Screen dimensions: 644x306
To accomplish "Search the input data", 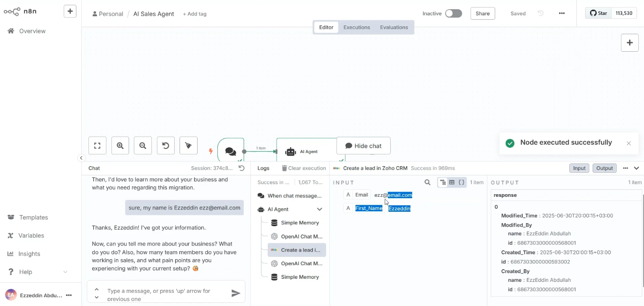I will pyautogui.click(x=428, y=182).
